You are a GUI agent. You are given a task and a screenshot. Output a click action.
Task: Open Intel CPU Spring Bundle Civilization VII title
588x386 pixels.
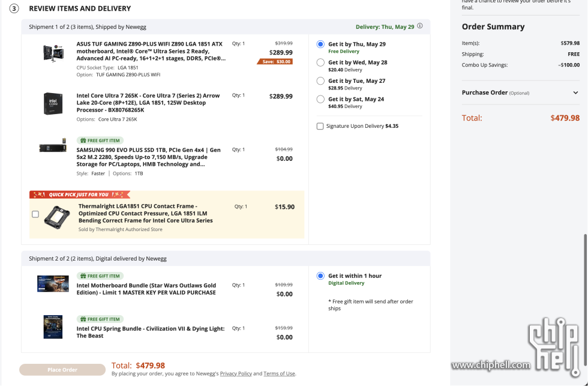(x=151, y=332)
